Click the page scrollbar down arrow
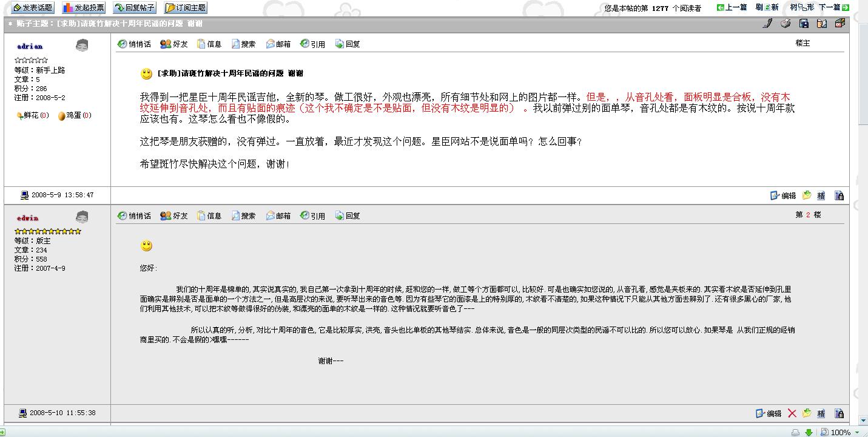Viewport: 868px width, 437px height. click(863, 421)
